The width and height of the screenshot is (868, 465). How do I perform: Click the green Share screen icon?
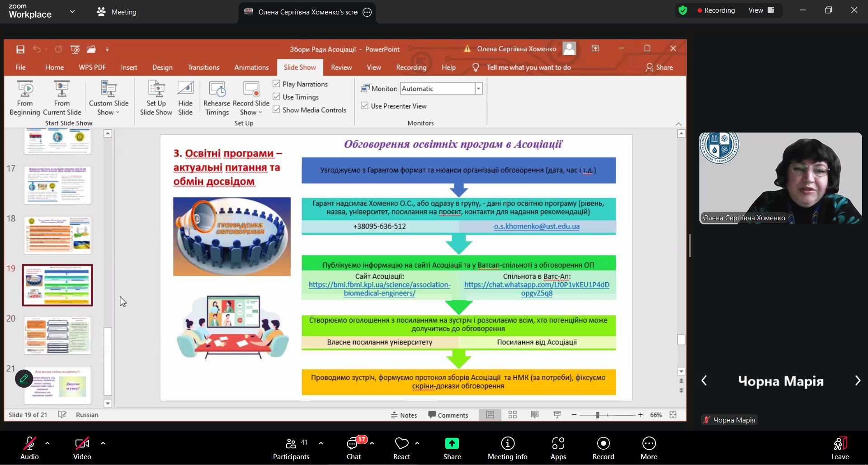point(452,444)
